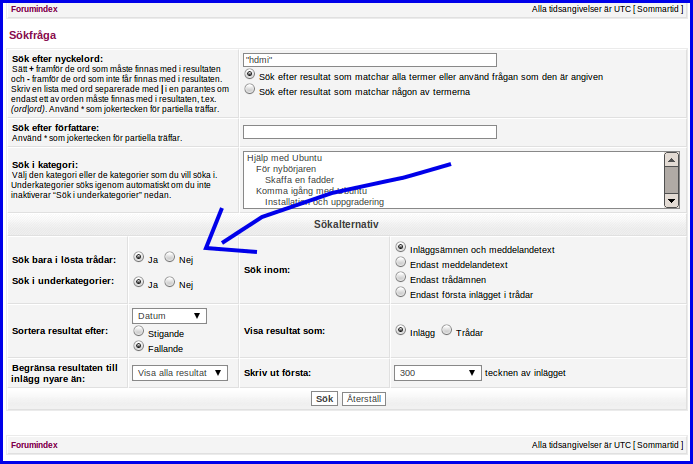Open the bottom Forumindex link
Screen dimensions: 693x464
[x=34, y=445]
